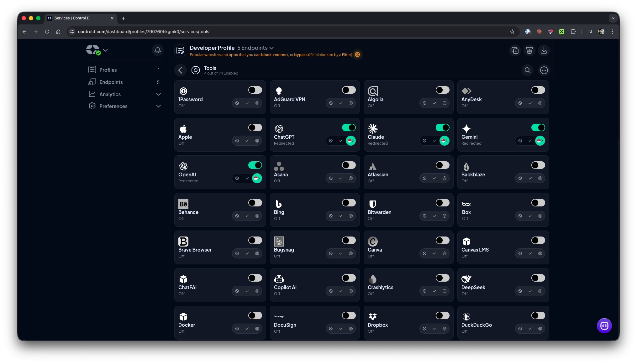Viewport: 637px width, 364px height.
Task: Click the block icon for Copilot AI
Action: pyautogui.click(x=331, y=291)
